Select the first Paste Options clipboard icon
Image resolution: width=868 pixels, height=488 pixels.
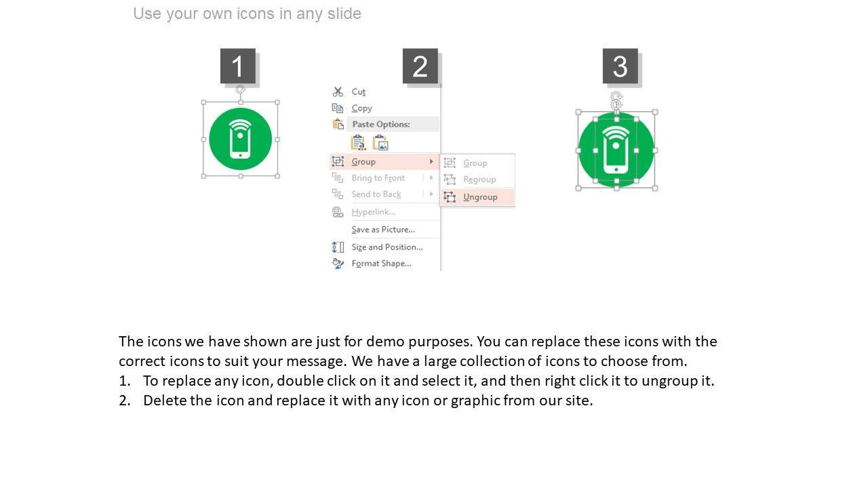point(358,142)
